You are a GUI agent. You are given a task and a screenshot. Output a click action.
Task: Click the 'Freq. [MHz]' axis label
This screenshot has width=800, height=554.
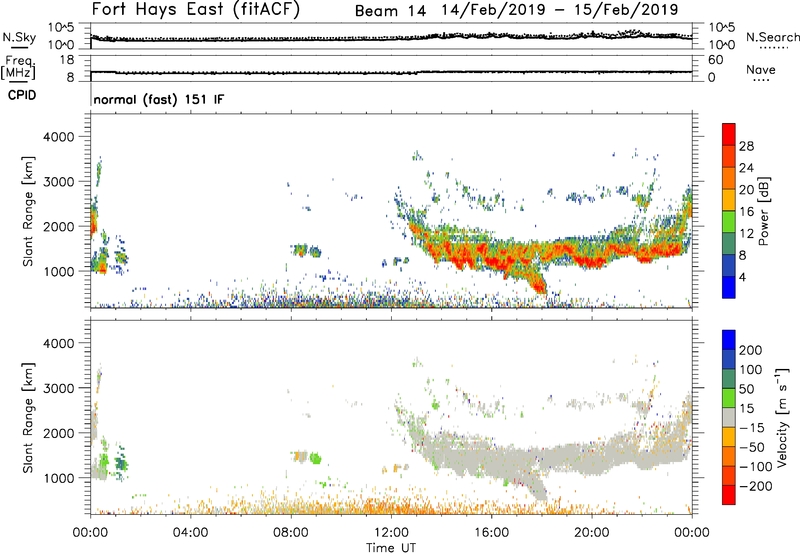(x=18, y=68)
